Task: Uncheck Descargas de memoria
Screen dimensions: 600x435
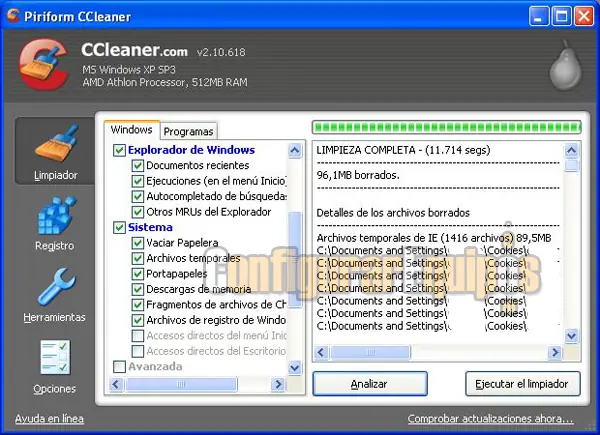Action: [x=137, y=289]
